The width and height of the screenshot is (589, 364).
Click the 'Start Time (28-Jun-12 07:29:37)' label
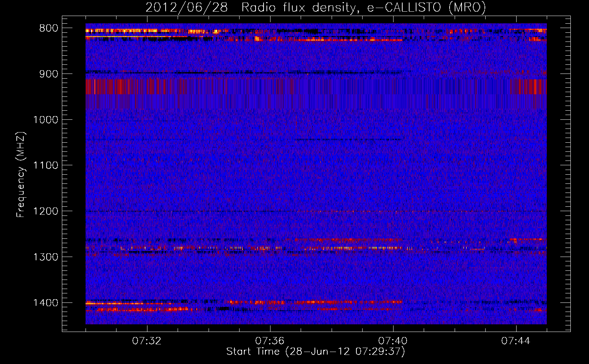(x=316, y=352)
